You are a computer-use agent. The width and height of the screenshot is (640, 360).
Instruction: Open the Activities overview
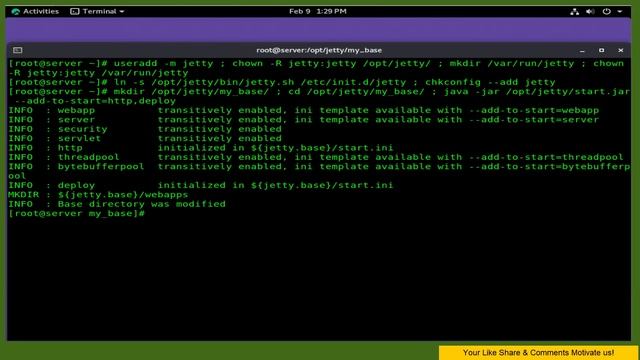[x=36, y=11]
